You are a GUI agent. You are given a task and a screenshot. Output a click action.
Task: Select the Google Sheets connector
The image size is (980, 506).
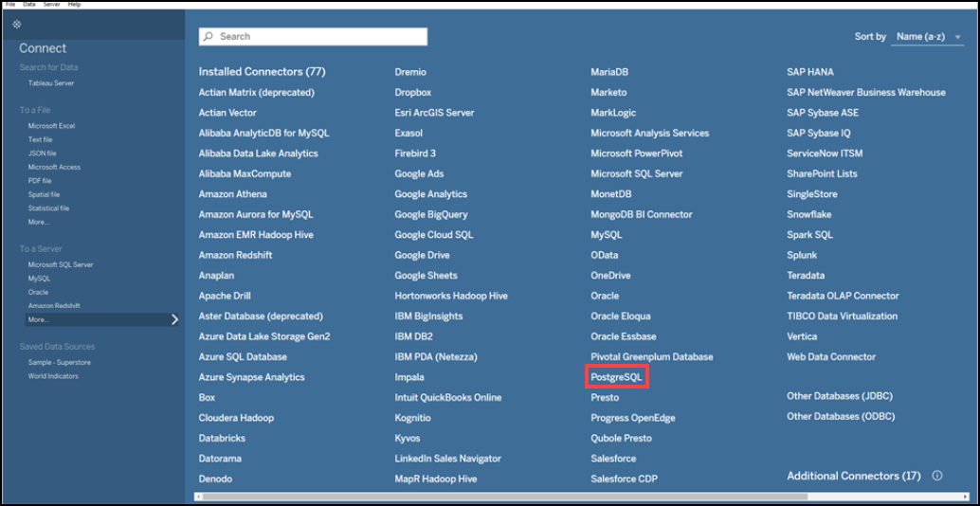click(426, 276)
